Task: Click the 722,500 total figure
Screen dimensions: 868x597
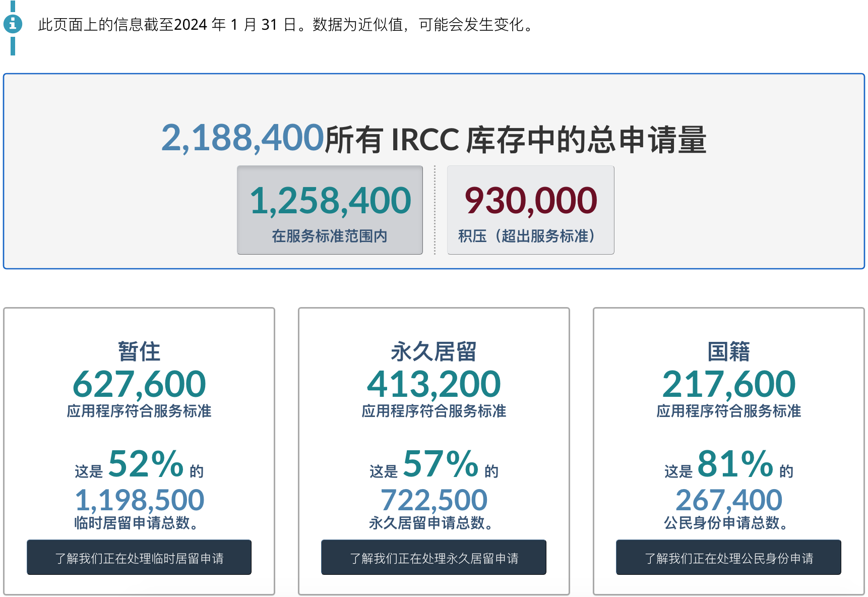Action: [x=433, y=500]
